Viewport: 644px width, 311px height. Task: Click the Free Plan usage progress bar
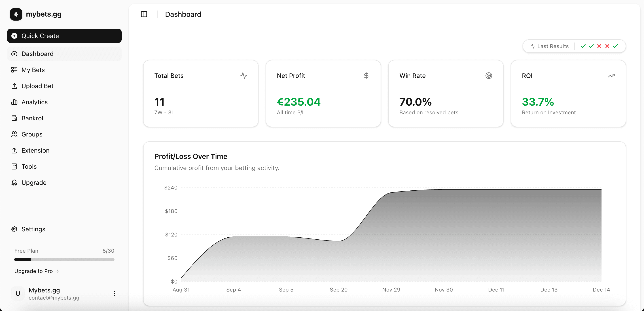(x=64, y=260)
